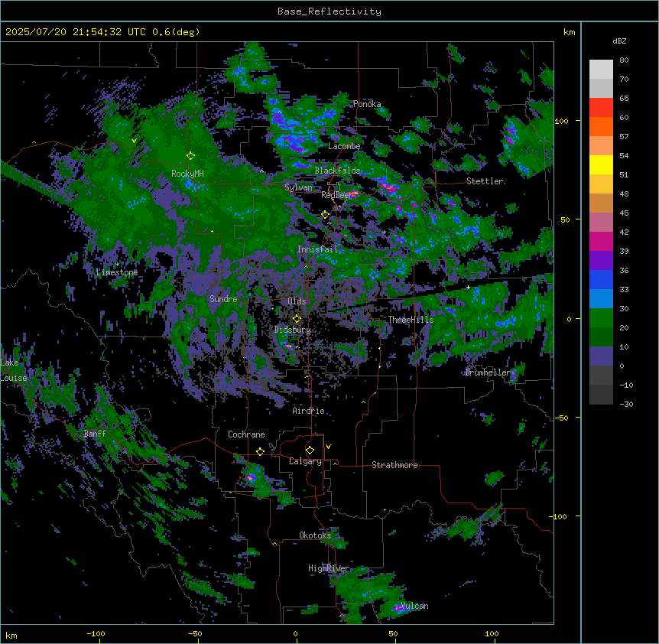Screen dimensions: 659x644
Task: Click the Base_Reflectivity title
Action: tap(329, 11)
